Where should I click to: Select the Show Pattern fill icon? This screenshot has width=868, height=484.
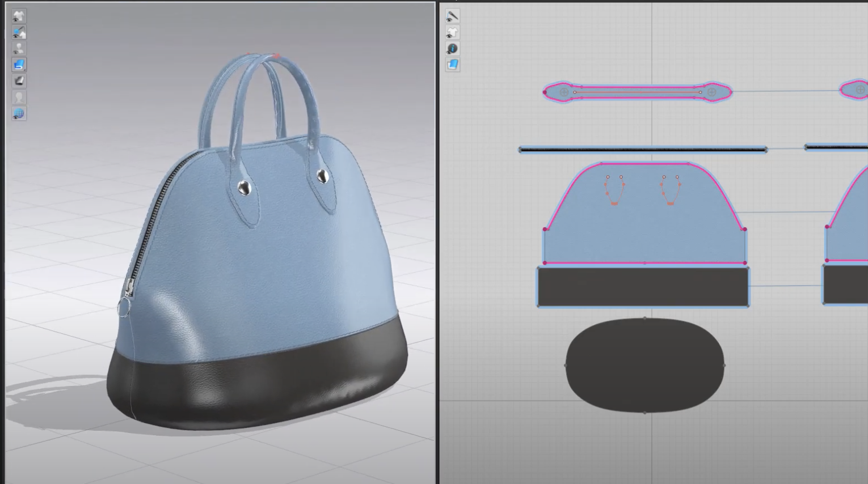[452, 65]
